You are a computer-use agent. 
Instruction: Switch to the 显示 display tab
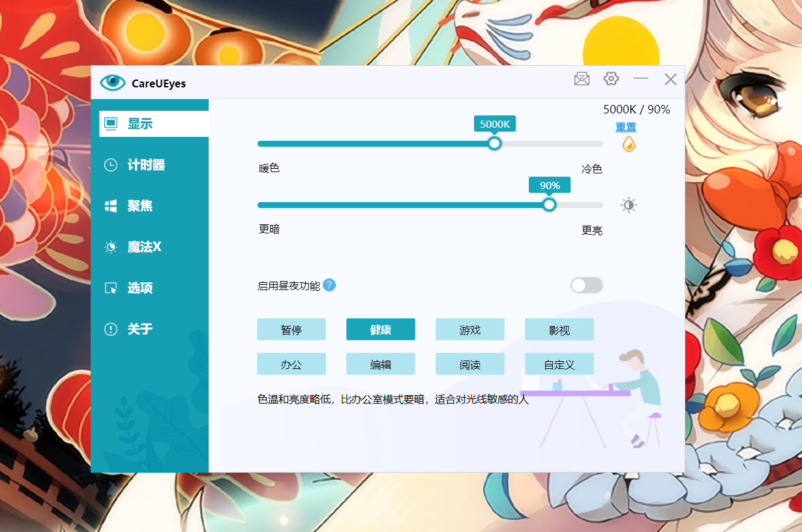pos(154,124)
